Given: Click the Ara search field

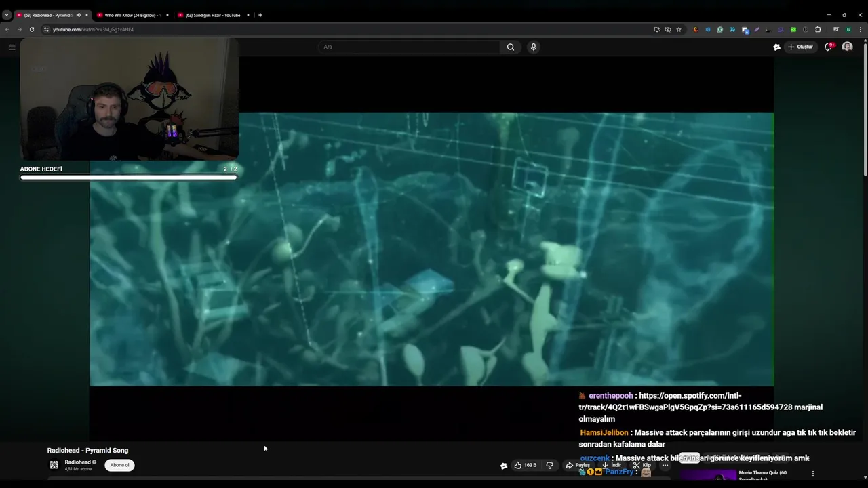Looking at the screenshot, I should (x=409, y=47).
